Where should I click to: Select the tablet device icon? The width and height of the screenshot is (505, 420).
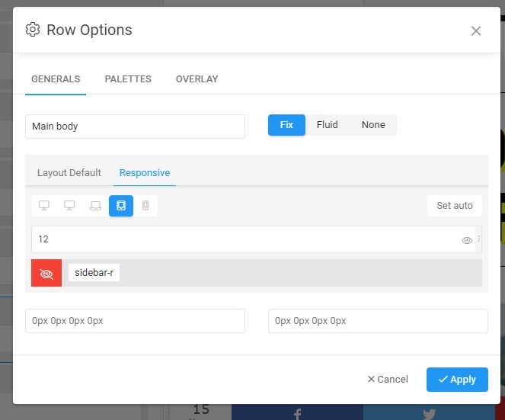(121, 206)
